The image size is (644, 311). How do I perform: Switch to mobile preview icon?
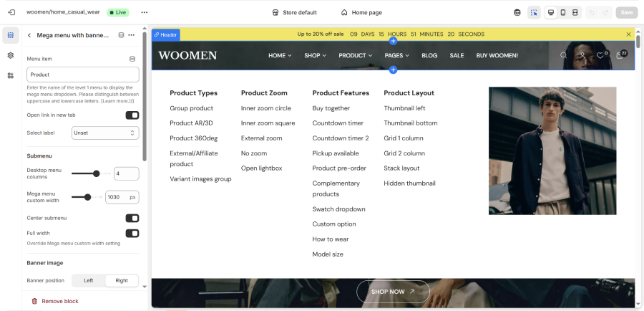click(x=562, y=12)
